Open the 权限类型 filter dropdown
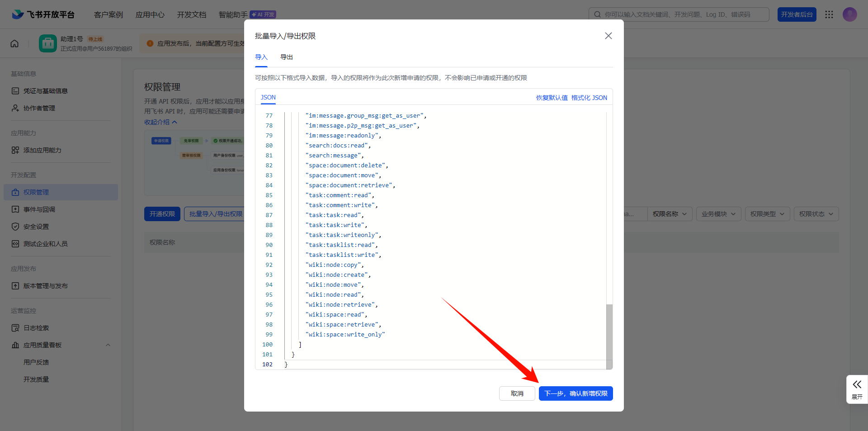Screen dimensions: 868x431 (767, 214)
